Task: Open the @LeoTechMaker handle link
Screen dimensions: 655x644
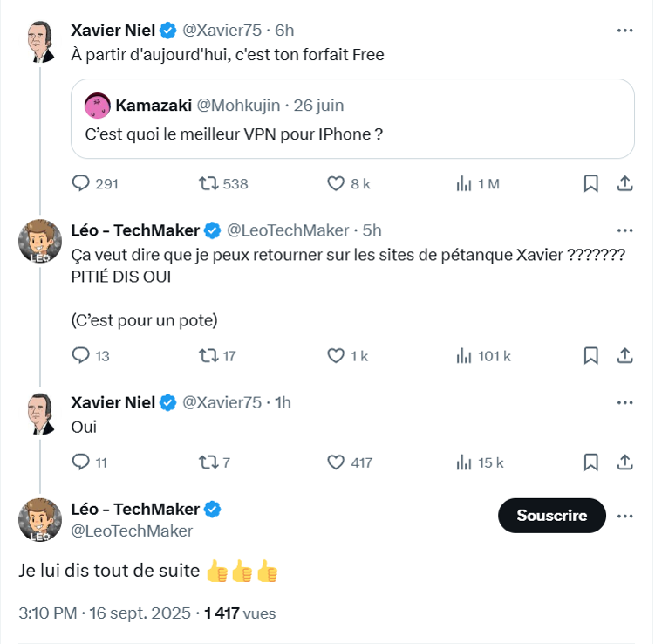Action: [132, 531]
